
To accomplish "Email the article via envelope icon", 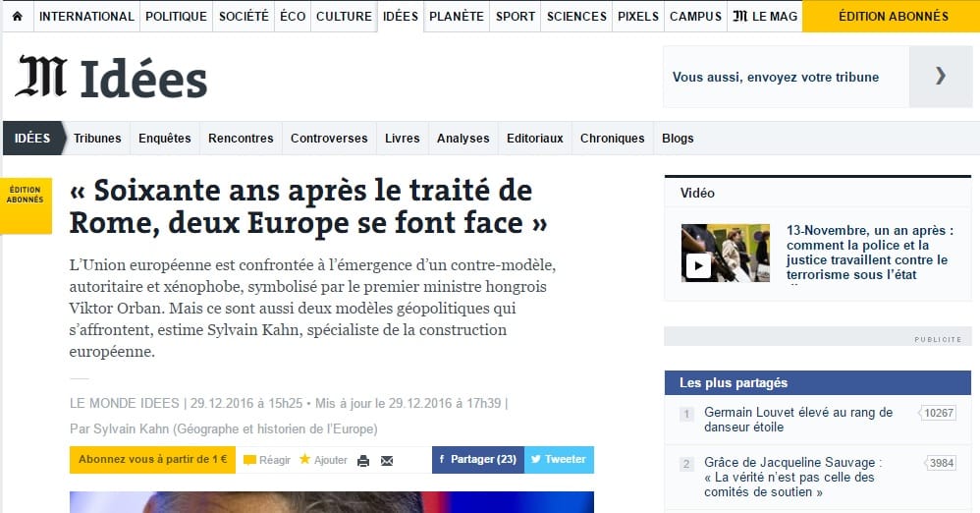I will point(387,461).
